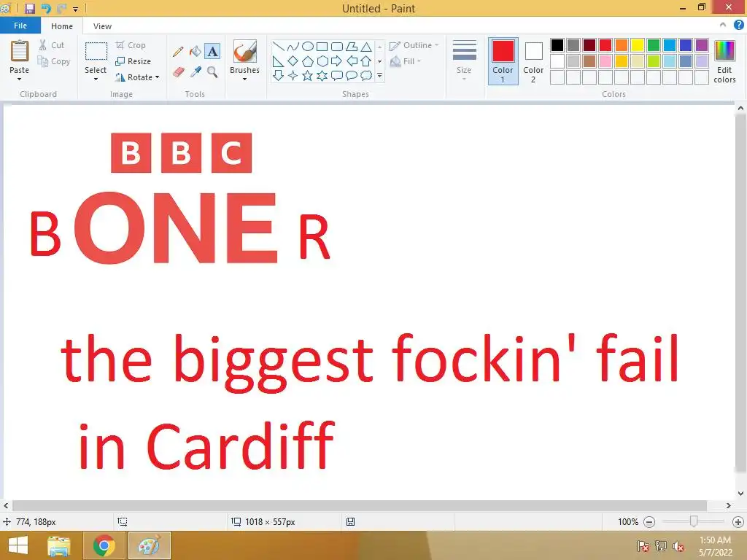Image resolution: width=747 pixels, height=560 pixels.
Task: Open the Windows Start button
Action: tap(18, 545)
